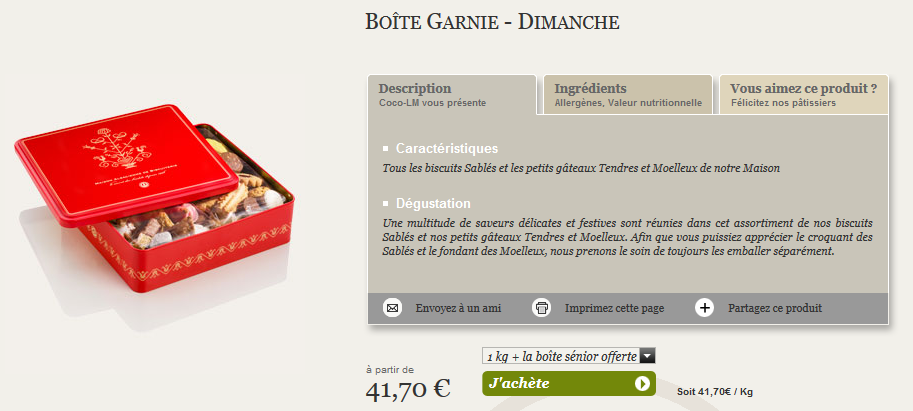Click the 'Partagez ce produit' link
This screenshot has width=913, height=411.
click(x=775, y=308)
